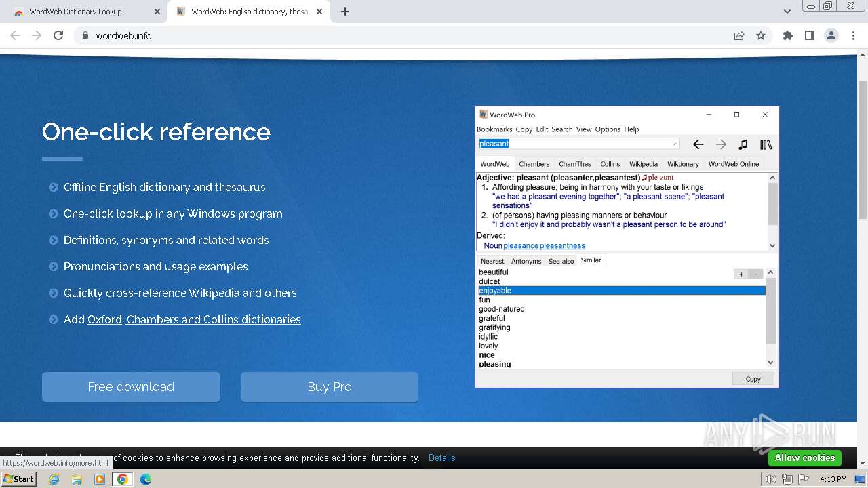Open the Help menu in WordWeb Pro
This screenshot has height=488, width=868.
pyautogui.click(x=631, y=129)
